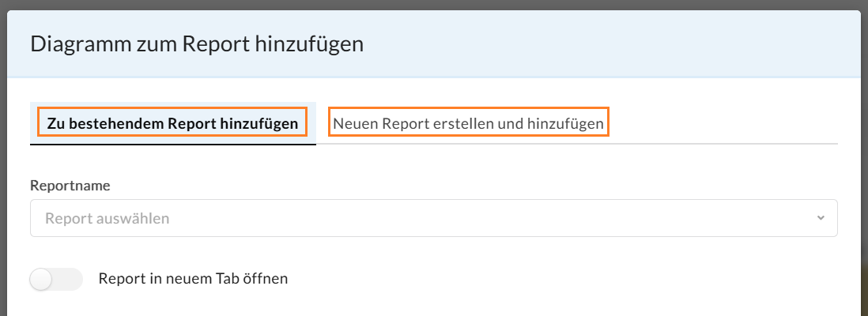This screenshot has height=316, width=868.
Task: Enable 'Report in neuem Tab öffnen' toggle
Action: tap(56, 279)
